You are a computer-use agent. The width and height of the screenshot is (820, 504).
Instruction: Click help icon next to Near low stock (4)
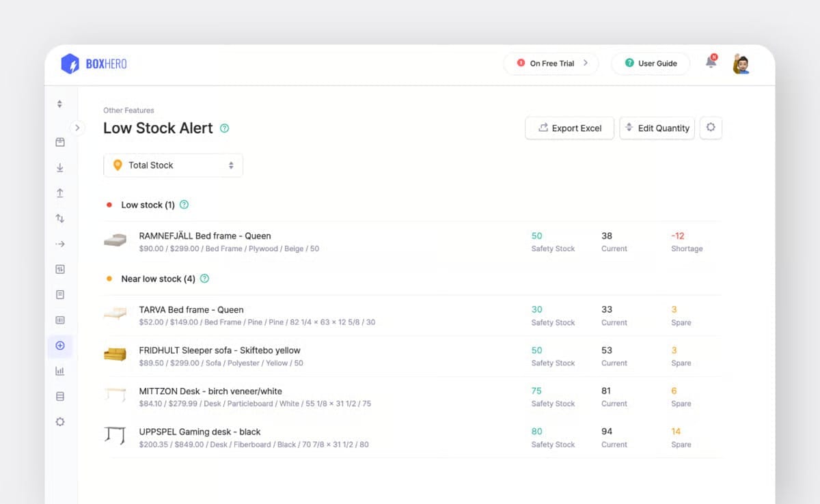point(204,279)
